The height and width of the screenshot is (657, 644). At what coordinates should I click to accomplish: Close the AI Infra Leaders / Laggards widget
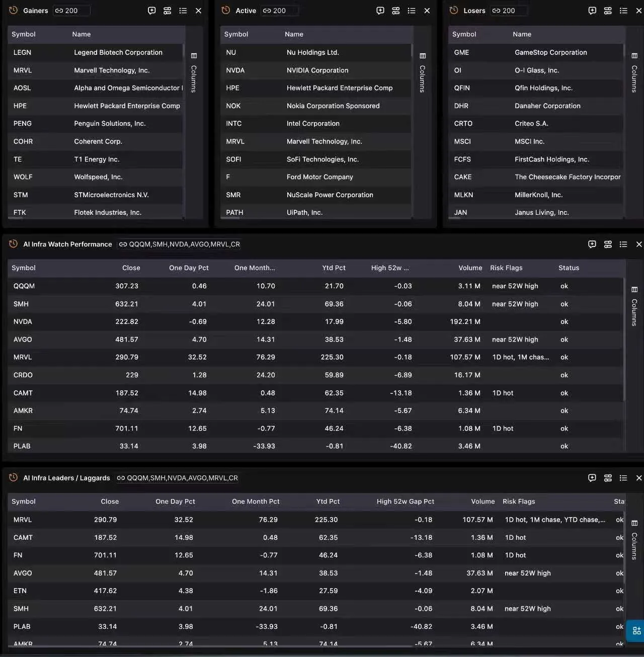pos(639,478)
